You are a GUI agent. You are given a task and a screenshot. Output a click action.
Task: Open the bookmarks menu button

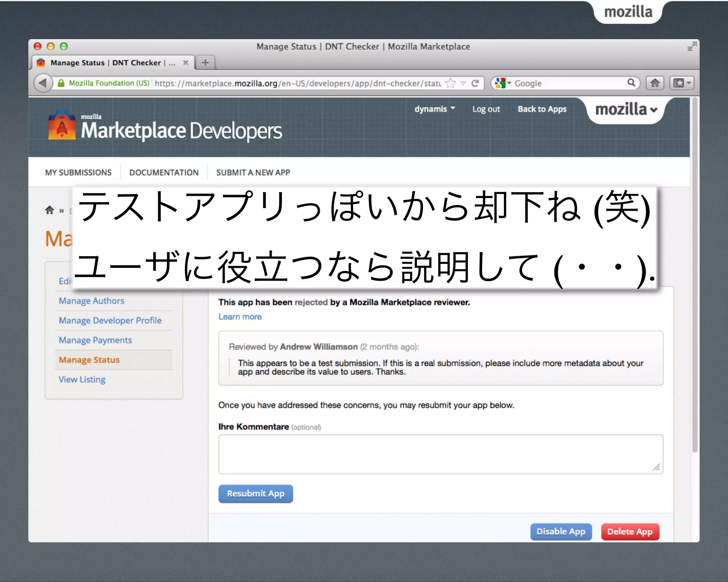(x=681, y=83)
